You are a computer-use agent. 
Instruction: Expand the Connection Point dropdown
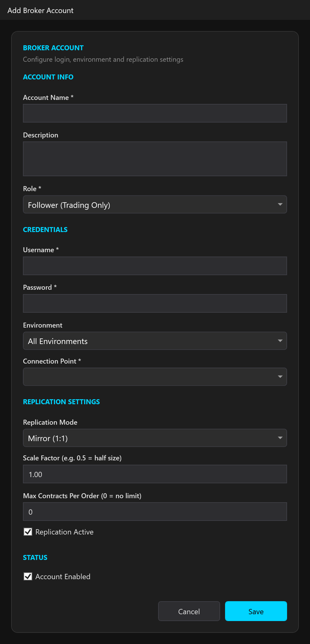pos(155,377)
